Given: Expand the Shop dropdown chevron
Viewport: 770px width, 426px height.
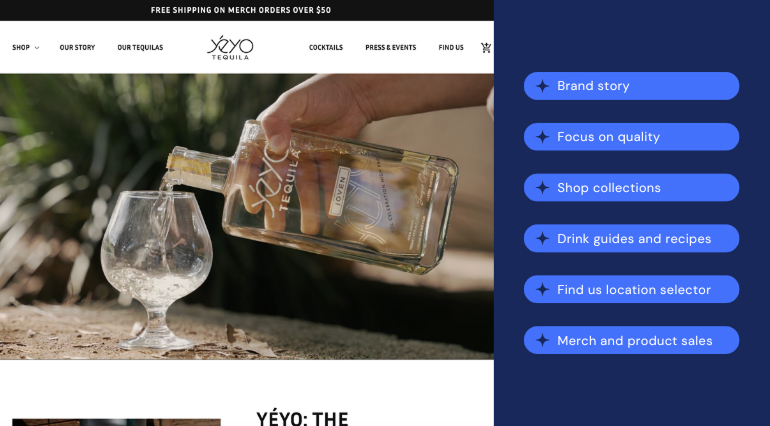Looking at the screenshot, I should point(37,48).
